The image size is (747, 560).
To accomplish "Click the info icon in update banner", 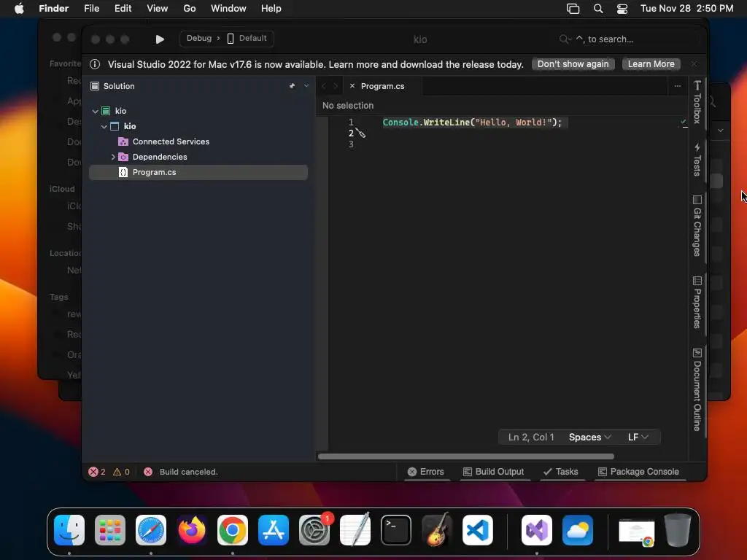I will click(95, 64).
